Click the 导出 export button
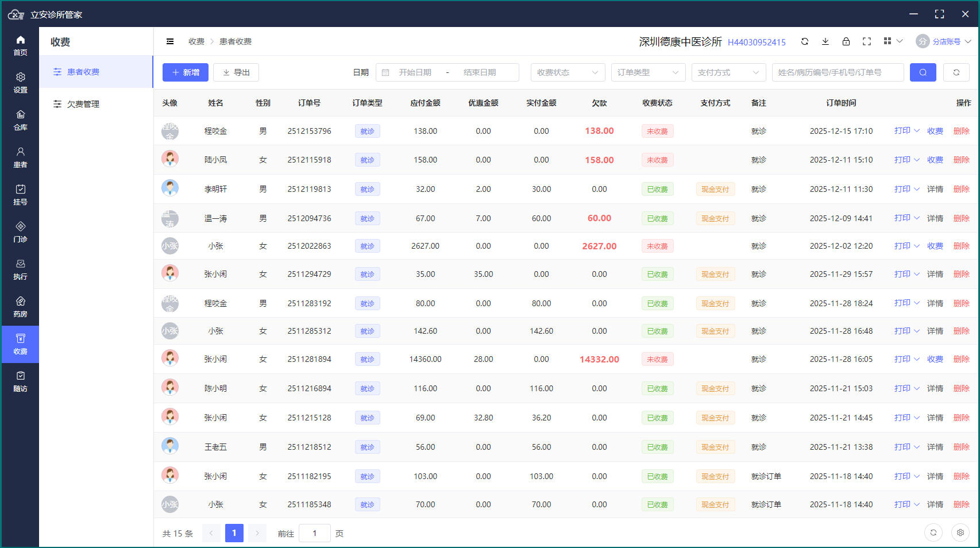Screen dimensions: 980x548 click(236, 72)
